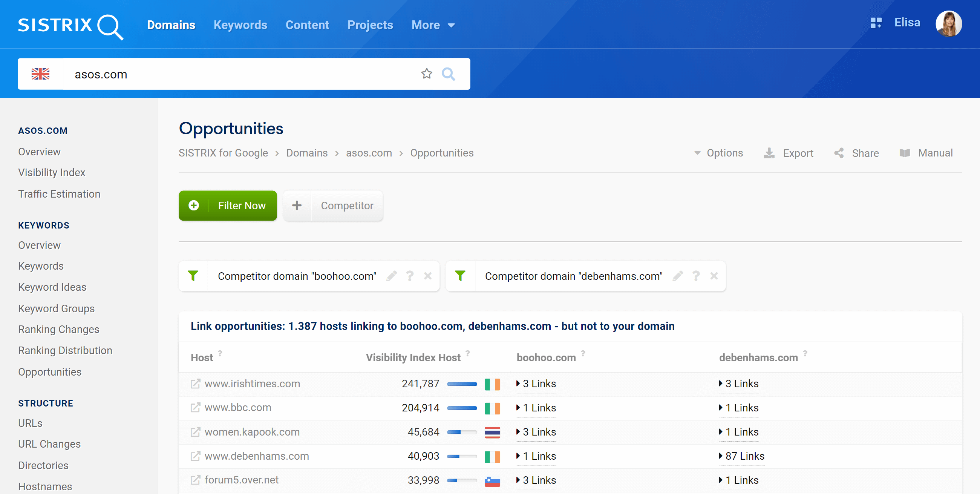
Task: Expand boohoo.com 3 Links for women.kapook.com
Action: click(x=536, y=432)
